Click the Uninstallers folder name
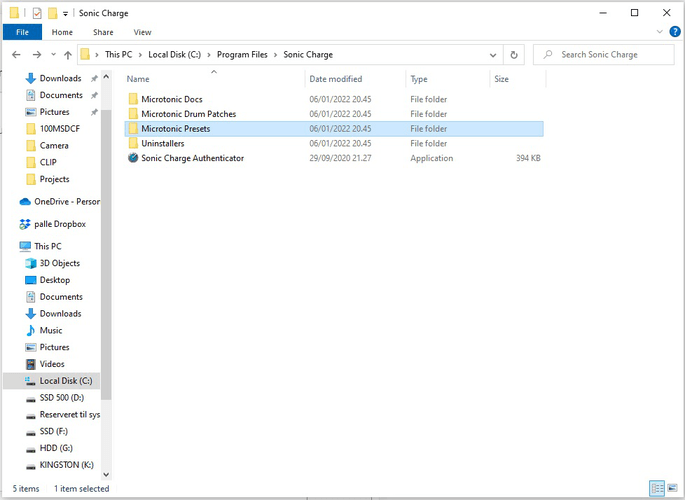The image size is (685, 500). [163, 143]
